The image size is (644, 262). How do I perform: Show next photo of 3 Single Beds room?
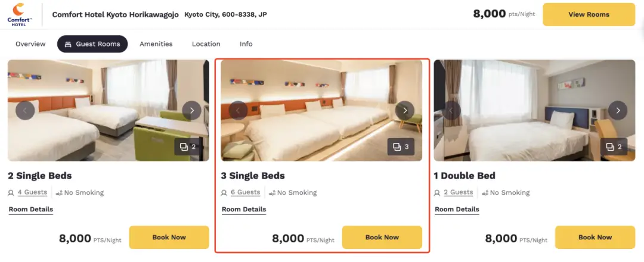pyautogui.click(x=405, y=110)
